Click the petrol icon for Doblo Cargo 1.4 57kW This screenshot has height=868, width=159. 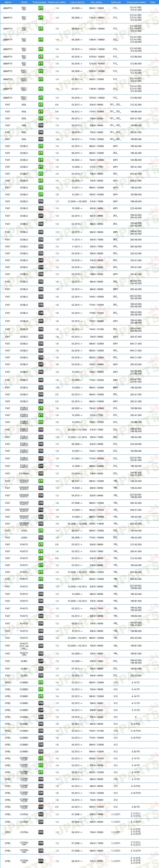[x=40, y=415]
